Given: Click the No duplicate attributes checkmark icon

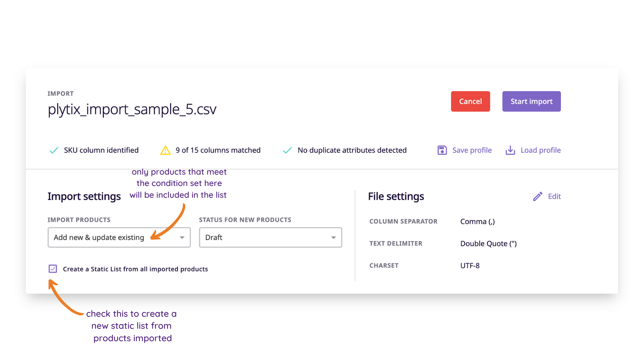Looking at the screenshot, I should (x=287, y=150).
